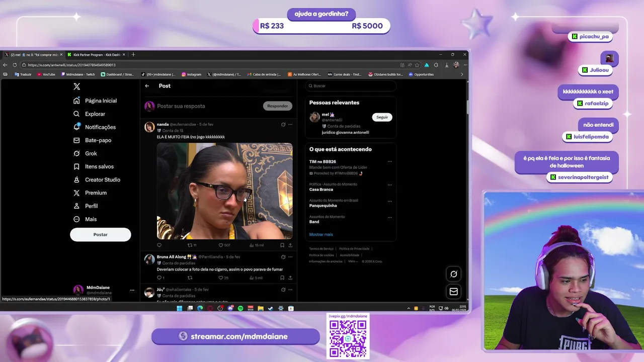
Task: Open Página Inicial home icon
Action: (x=76, y=101)
